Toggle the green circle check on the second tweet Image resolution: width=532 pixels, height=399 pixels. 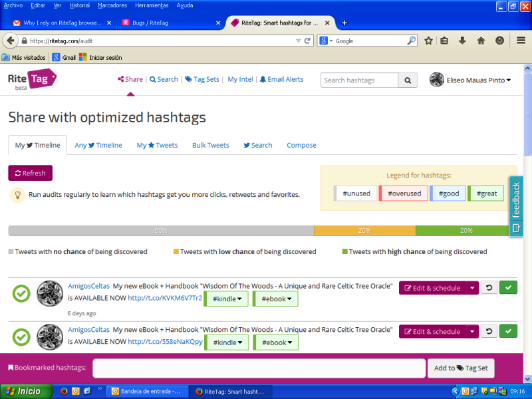point(21,337)
